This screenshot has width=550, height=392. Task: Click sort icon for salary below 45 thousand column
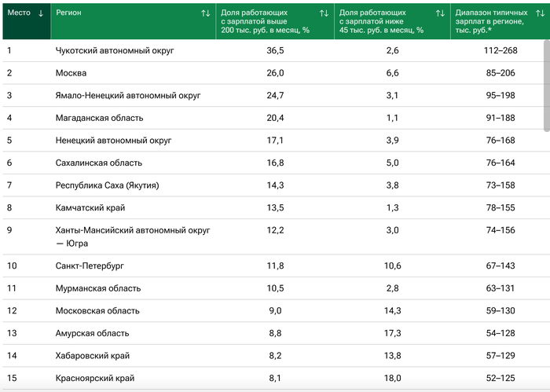point(440,13)
